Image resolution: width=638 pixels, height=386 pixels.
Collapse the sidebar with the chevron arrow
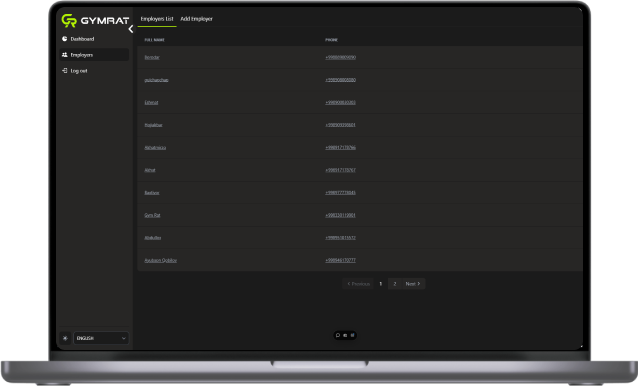click(131, 29)
